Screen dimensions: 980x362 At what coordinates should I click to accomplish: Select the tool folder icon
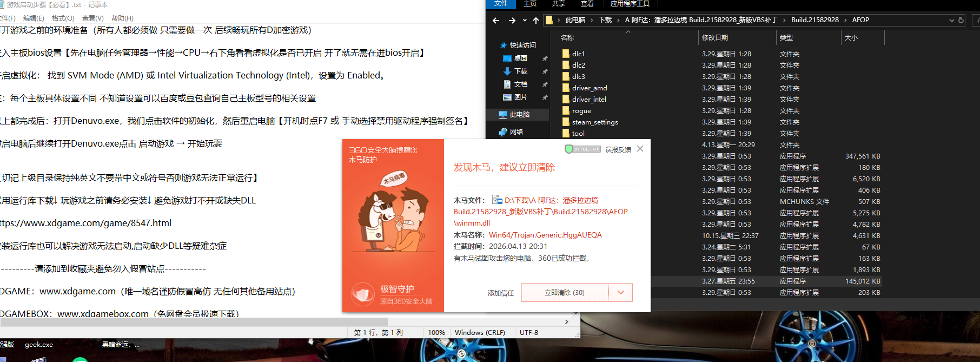tap(566, 133)
